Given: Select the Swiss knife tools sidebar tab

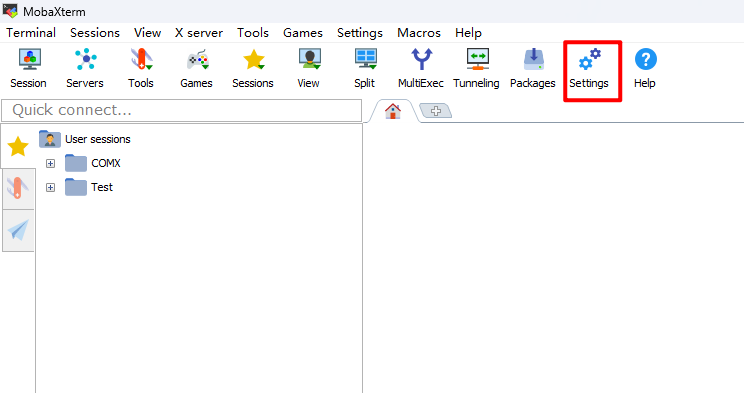Looking at the screenshot, I should (x=18, y=188).
